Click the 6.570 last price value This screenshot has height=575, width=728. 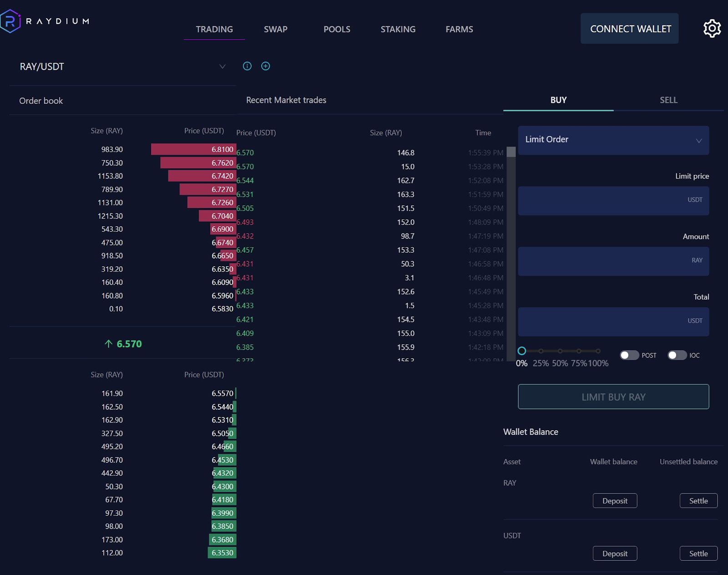pyautogui.click(x=129, y=344)
